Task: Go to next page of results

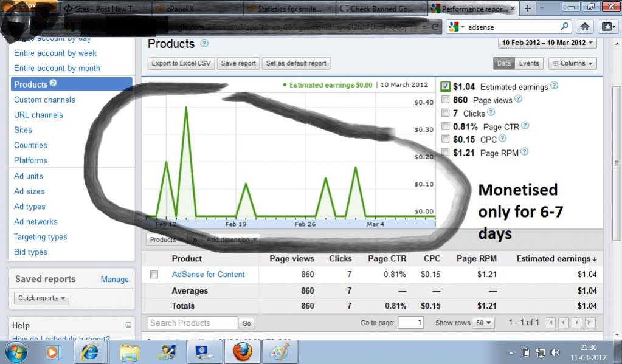Action: point(577,322)
